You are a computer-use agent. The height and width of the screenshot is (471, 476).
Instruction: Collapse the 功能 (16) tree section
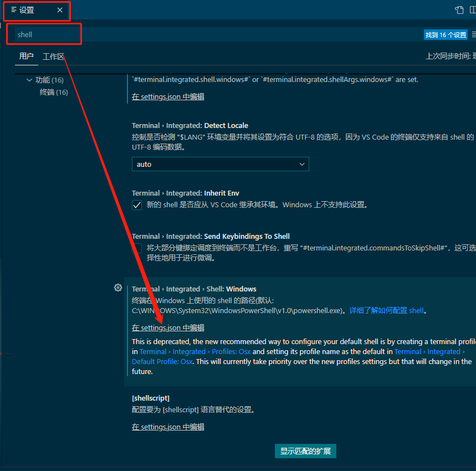point(29,80)
